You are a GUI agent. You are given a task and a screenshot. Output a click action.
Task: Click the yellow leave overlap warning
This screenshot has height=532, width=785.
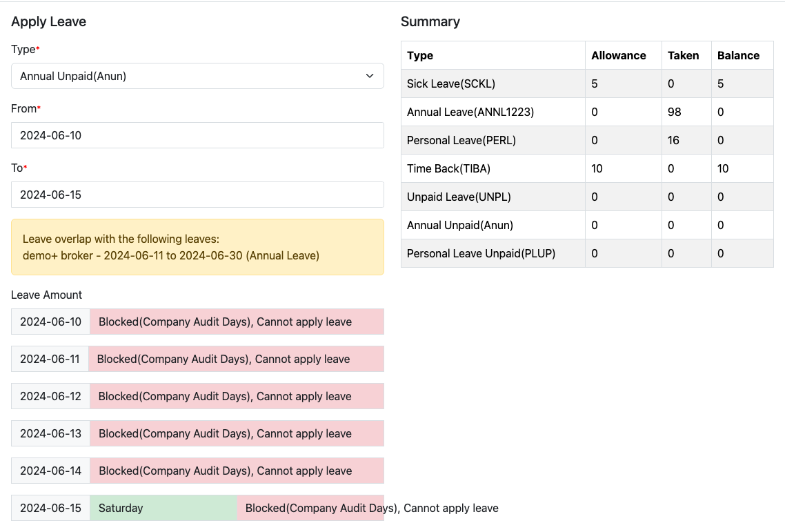pyautogui.click(x=197, y=247)
